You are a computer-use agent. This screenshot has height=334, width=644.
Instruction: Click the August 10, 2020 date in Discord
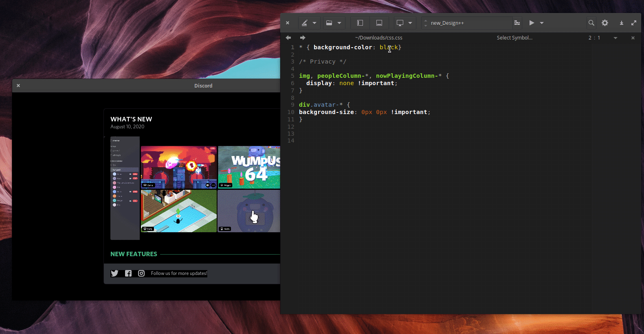click(127, 127)
